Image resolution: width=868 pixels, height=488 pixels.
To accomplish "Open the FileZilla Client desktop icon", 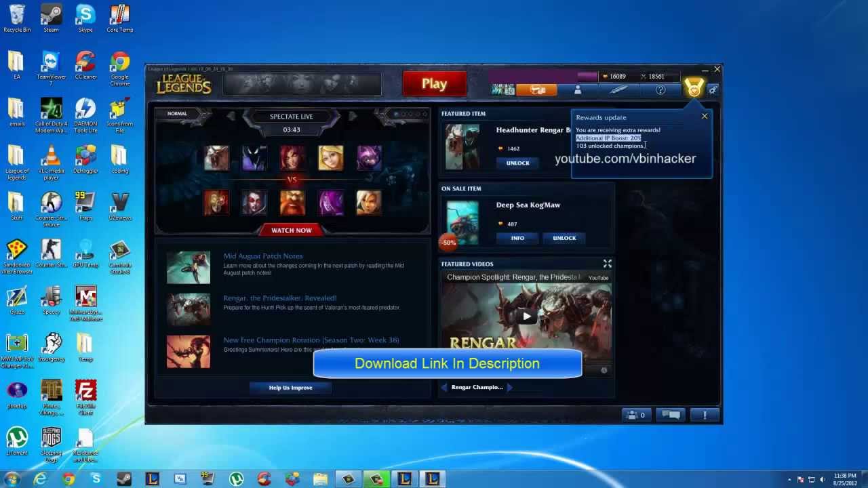I will click(85, 397).
